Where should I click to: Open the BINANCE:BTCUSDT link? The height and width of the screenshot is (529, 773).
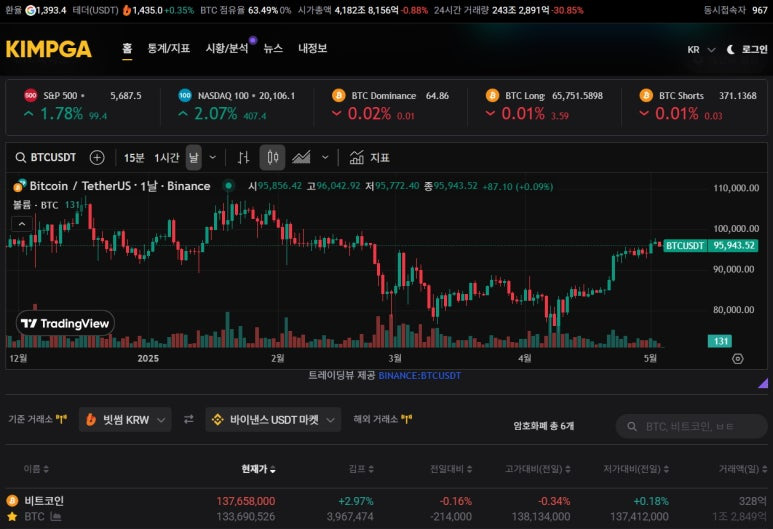pos(420,376)
